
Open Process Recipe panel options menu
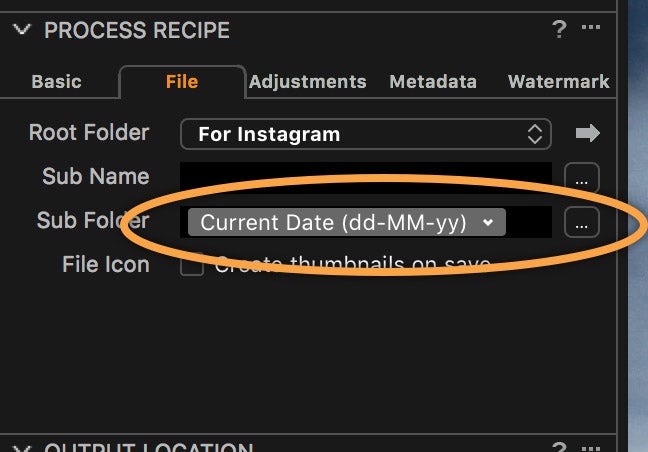[591, 27]
